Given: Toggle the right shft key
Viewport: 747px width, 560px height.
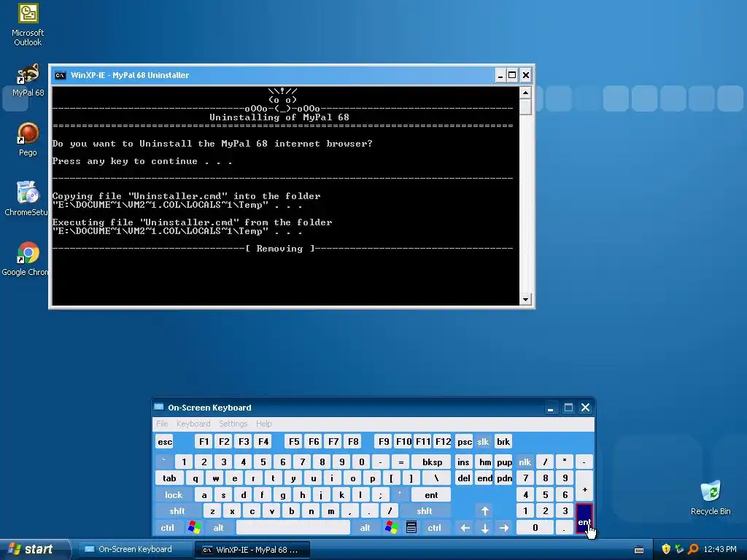Looking at the screenshot, I should point(424,511).
